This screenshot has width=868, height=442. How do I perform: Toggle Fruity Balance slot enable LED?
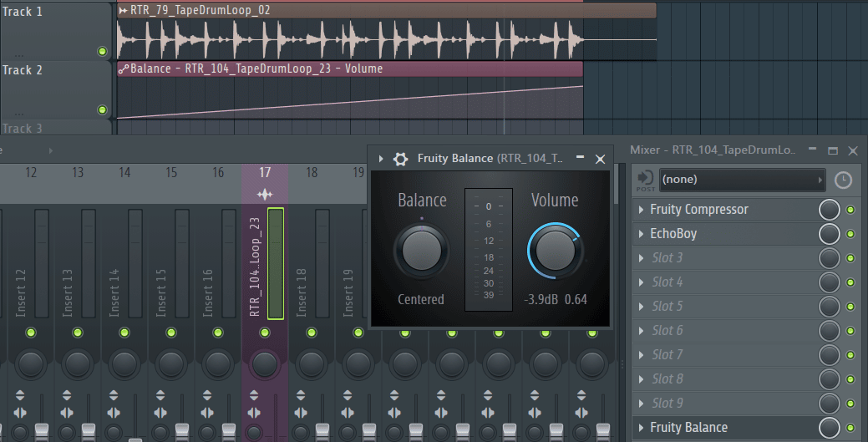pos(850,428)
